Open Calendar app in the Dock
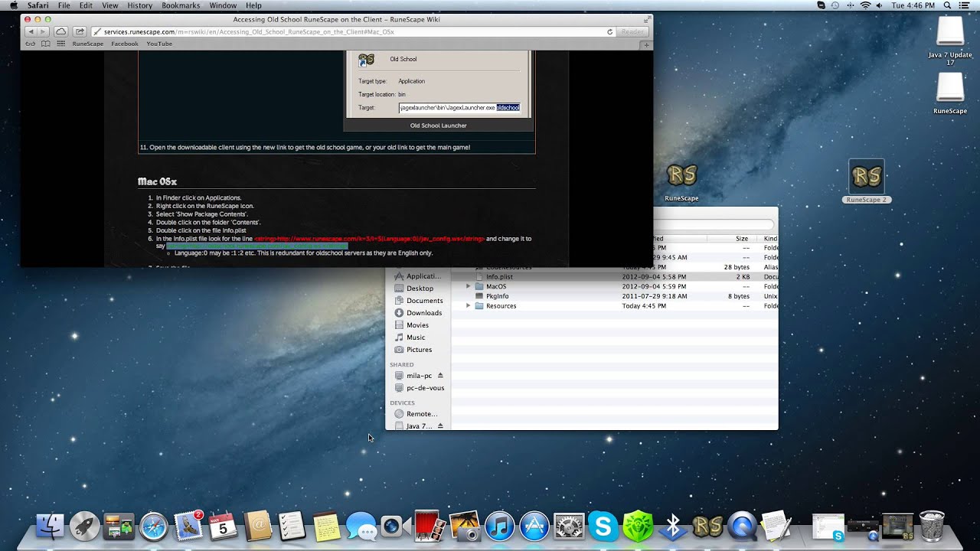Image resolution: width=980 pixels, height=551 pixels. click(x=224, y=527)
